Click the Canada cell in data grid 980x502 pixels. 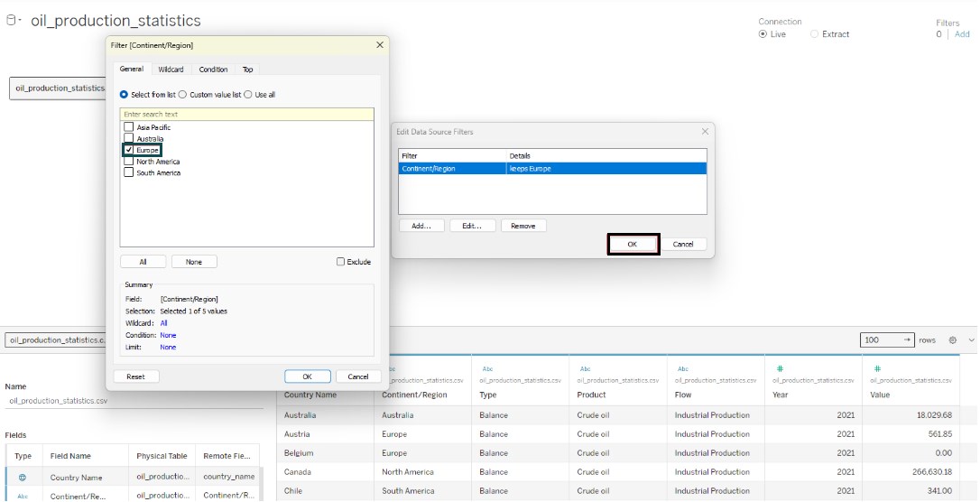tap(325, 472)
